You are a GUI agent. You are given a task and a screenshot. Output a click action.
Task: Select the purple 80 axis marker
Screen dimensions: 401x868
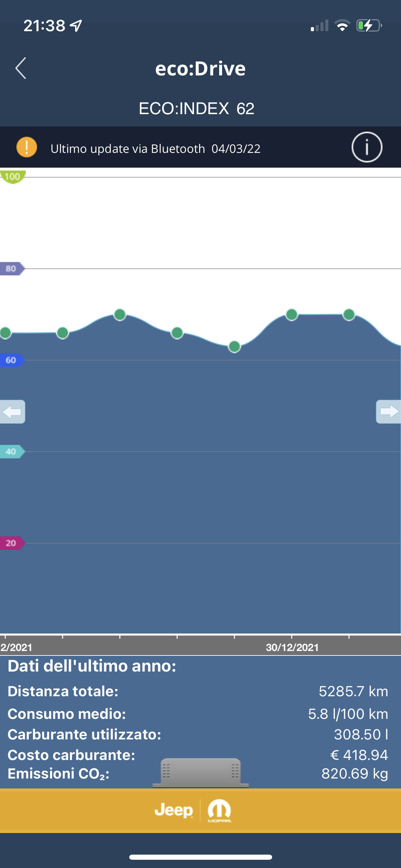12,268
